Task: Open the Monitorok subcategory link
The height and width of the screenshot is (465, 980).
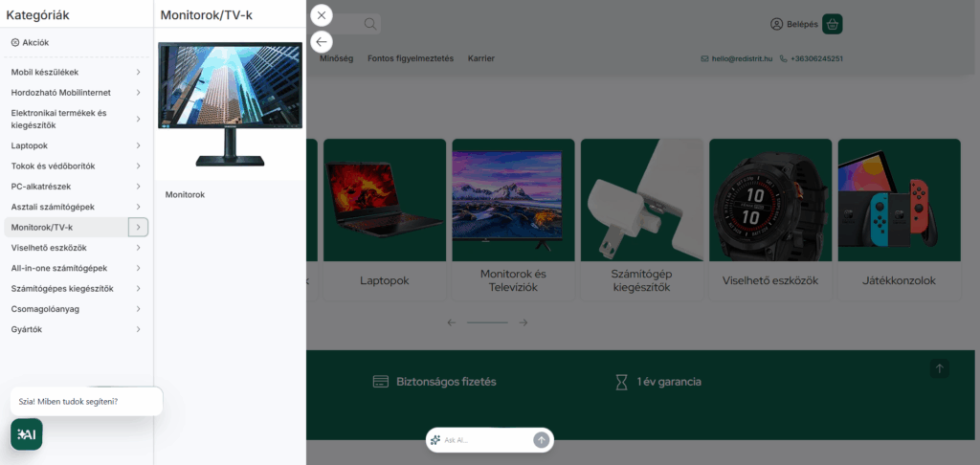Action: [x=185, y=195]
